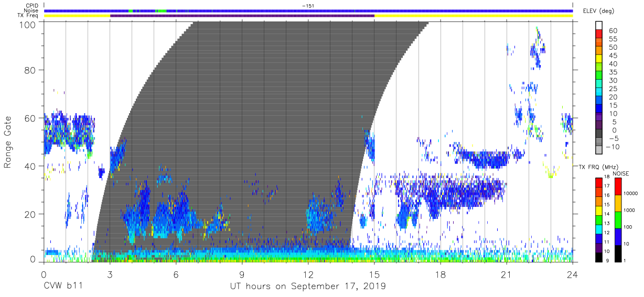644x297 pixels.
Task: Click the purple segment of the TX Freq bar
Action: [x=242, y=16]
